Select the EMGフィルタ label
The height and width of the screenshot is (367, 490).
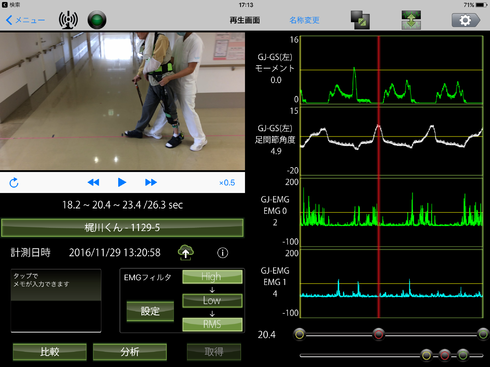point(148,277)
